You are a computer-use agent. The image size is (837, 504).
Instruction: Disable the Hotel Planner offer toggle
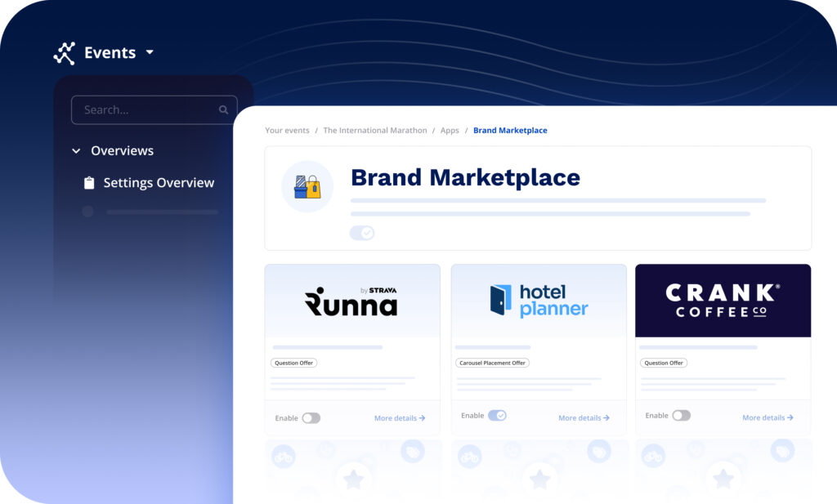click(497, 416)
